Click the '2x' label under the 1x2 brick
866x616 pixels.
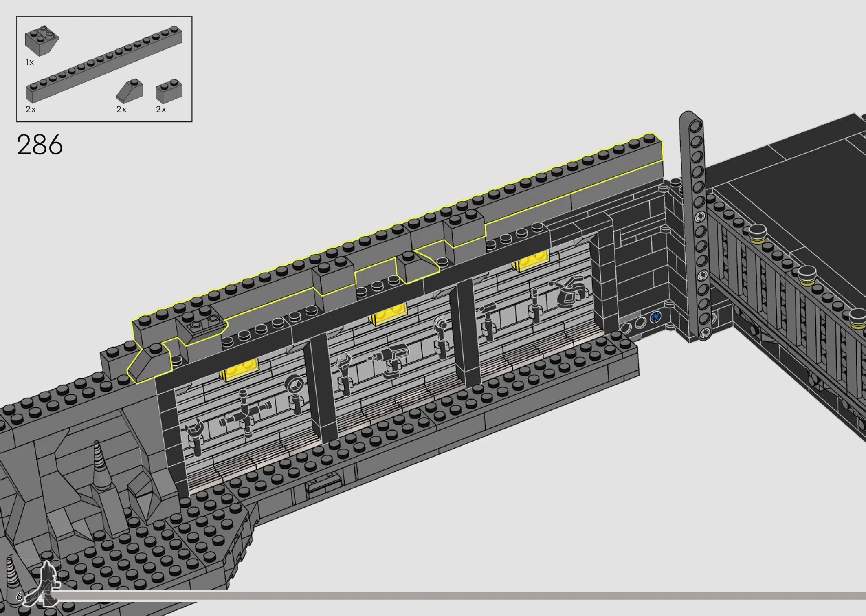(x=161, y=109)
